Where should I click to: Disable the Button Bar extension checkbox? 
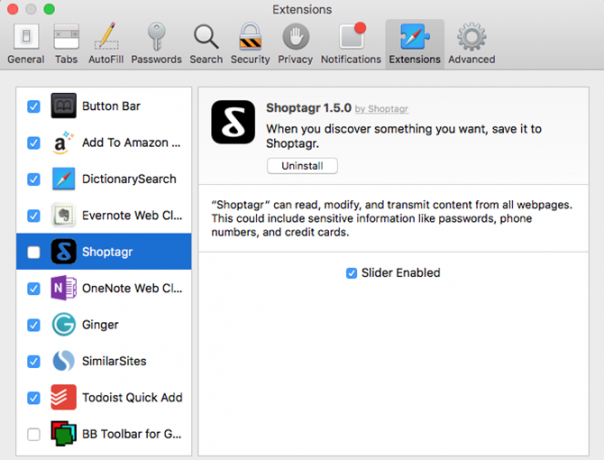coord(34,106)
